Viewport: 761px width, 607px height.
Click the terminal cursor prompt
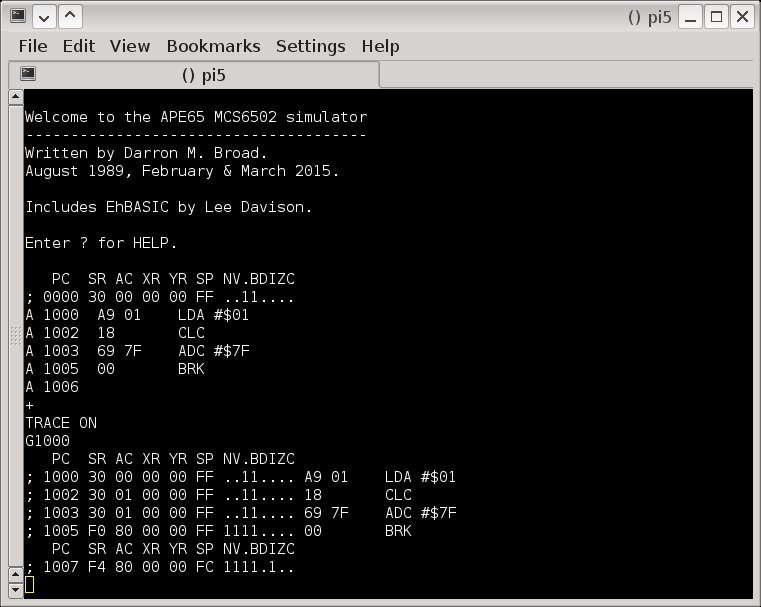click(29, 585)
